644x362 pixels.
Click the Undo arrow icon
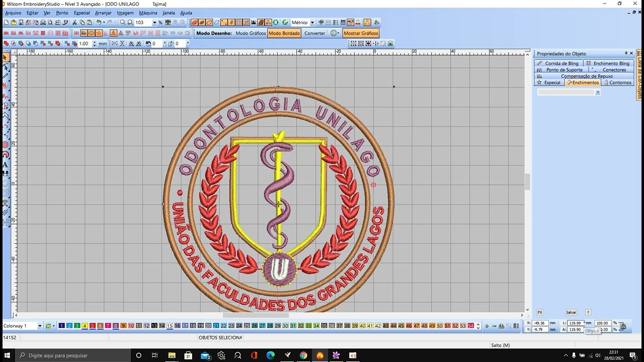point(99,23)
